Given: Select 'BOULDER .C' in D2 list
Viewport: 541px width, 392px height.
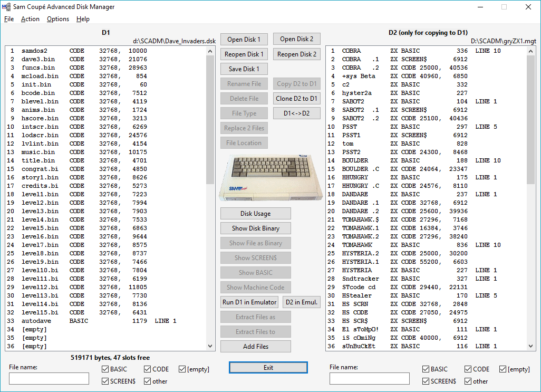Looking at the screenshot, I should (x=426, y=169).
